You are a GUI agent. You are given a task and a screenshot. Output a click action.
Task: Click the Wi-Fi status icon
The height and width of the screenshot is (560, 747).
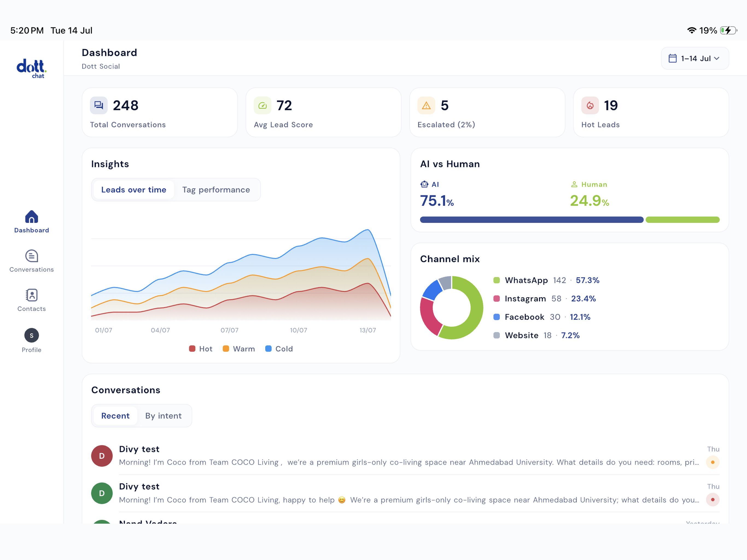coord(691,30)
